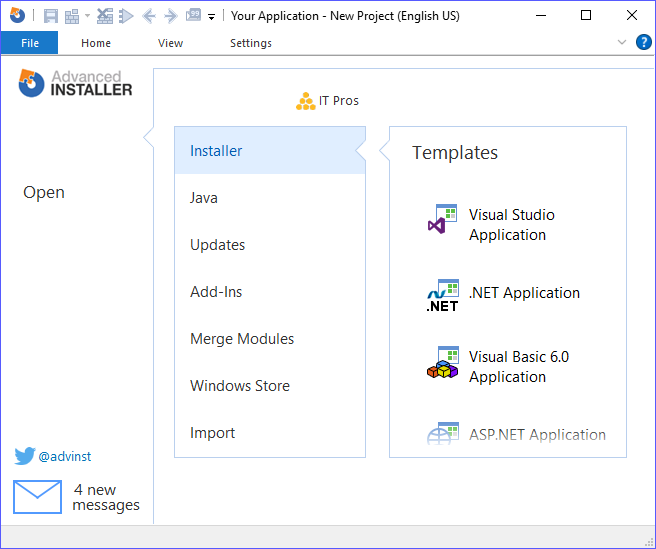Screen dimensions: 656x549
Task: Select the Merge Modules category
Action: coord(270,339)
